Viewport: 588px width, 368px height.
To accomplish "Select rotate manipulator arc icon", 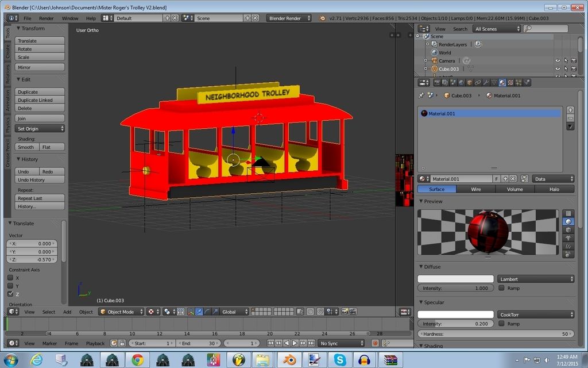I will pos(207,312).
